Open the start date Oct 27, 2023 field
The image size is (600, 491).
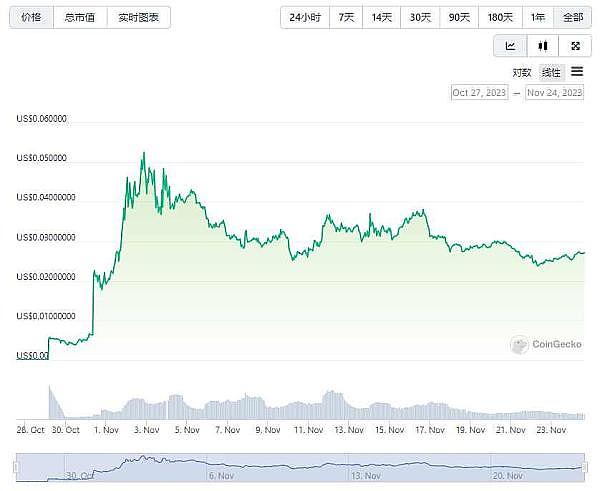(x=479, y=93)
